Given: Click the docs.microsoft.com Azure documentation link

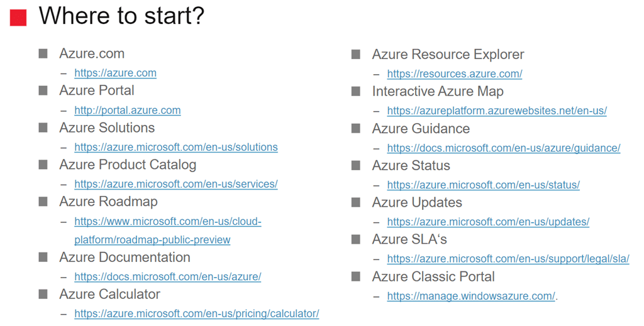Looking at the screenshot, I should click(167, 277).
